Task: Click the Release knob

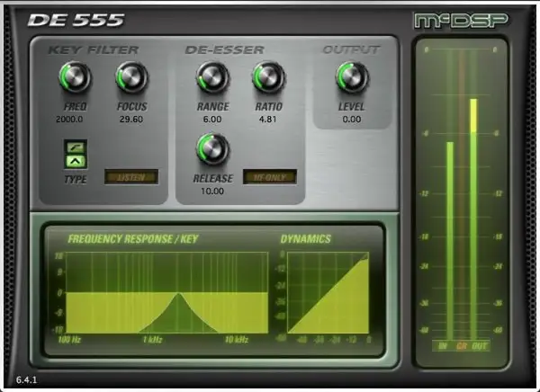Action: coord(212,149)
